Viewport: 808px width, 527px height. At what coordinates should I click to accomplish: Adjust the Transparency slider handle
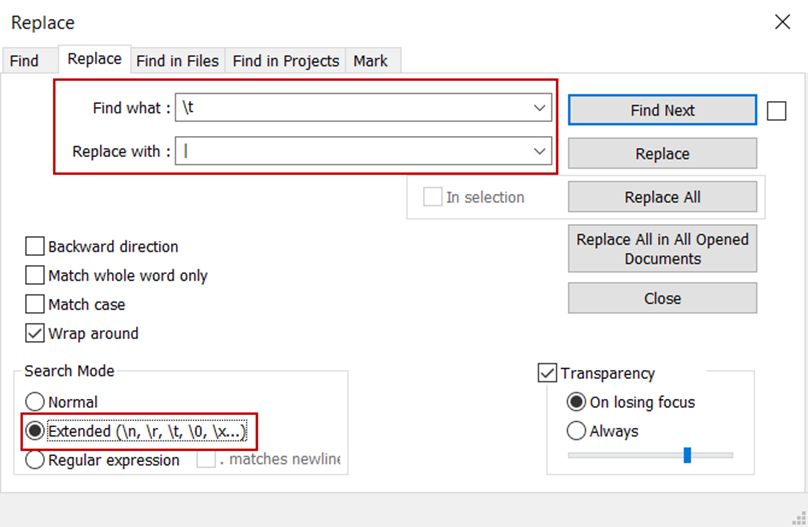coord(687,455)
